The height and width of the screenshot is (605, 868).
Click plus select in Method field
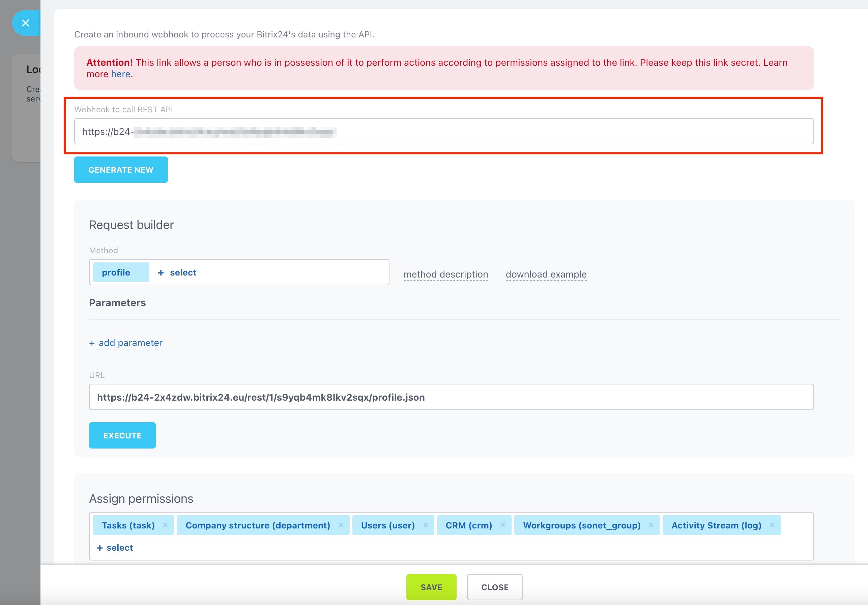[x=177, y=272]
